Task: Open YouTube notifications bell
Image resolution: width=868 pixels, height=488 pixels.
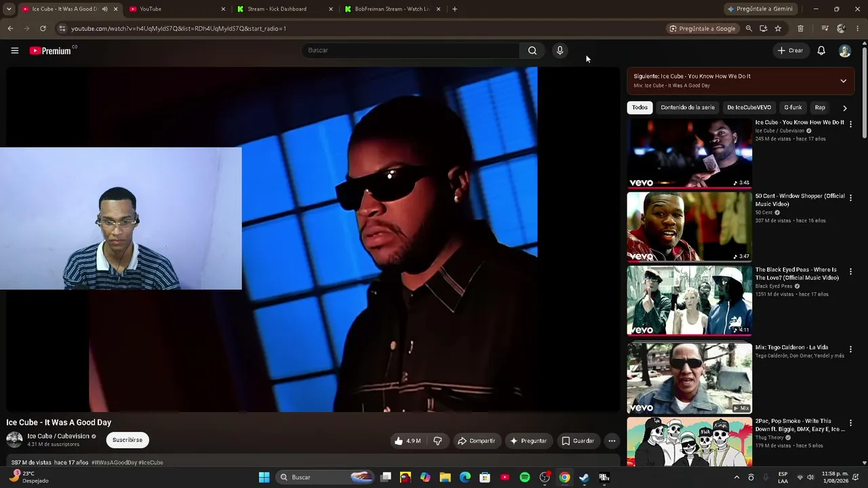Action: coord(821,50)
